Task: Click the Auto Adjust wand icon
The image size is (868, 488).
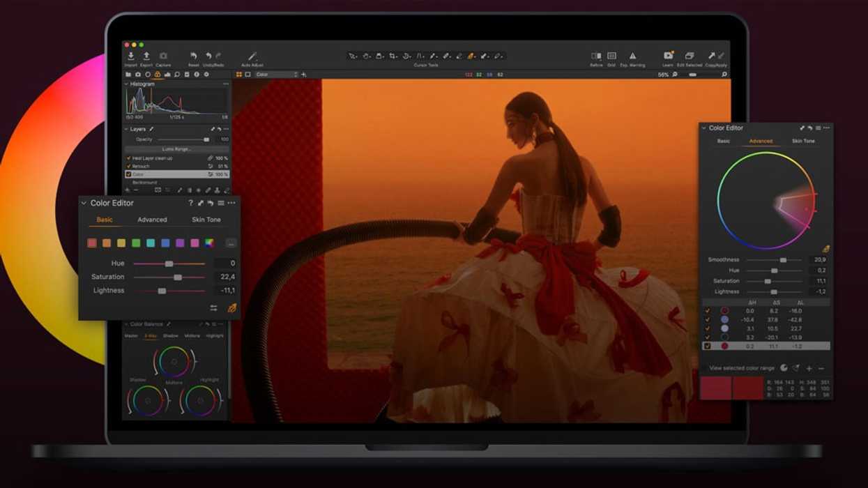Action: pyautogui.click(x=252, y=56)
